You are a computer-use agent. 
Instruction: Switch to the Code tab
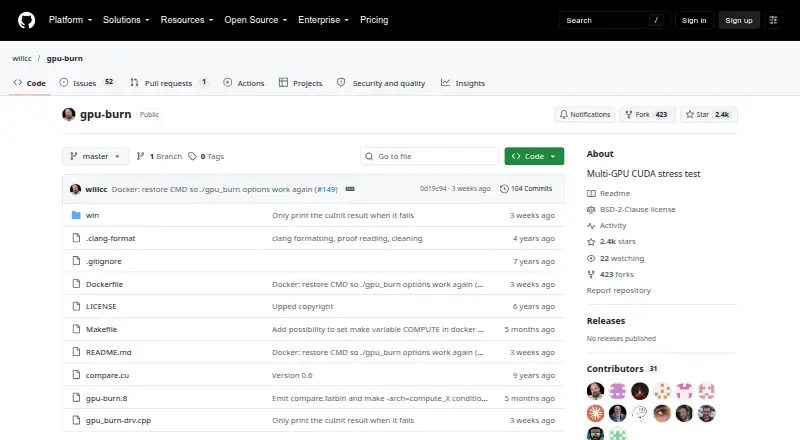point(30,83)
